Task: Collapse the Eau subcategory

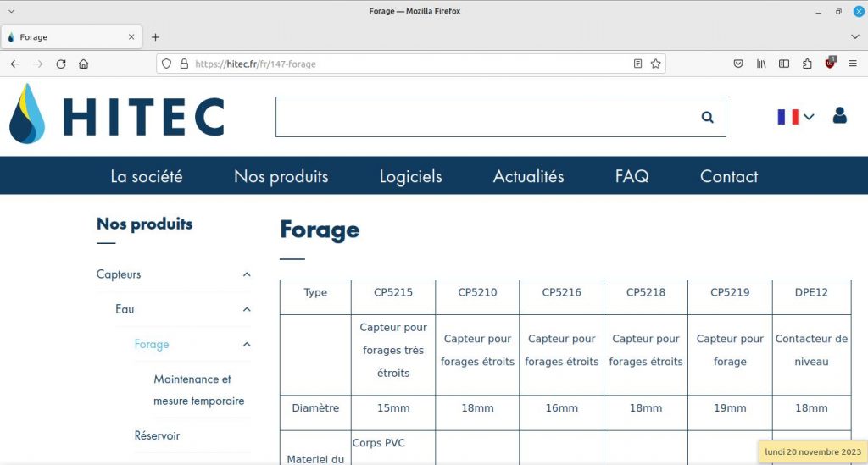Action: coord(247,309)
